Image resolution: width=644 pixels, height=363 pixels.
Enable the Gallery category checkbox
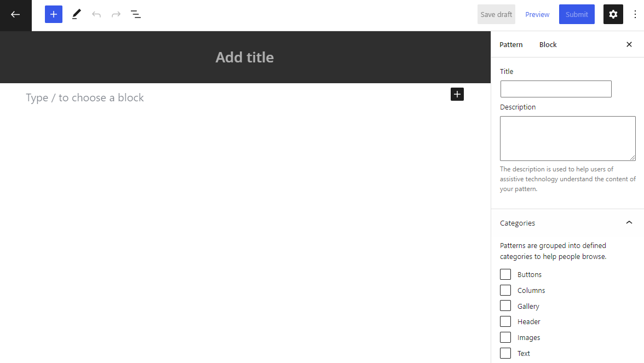click(505, 306)
